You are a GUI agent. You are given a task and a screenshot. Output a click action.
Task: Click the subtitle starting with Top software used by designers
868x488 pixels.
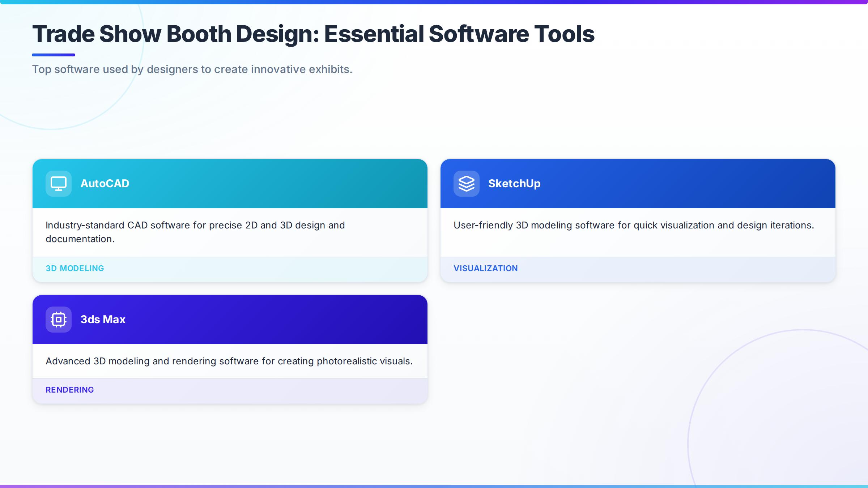tap(192, 69)
